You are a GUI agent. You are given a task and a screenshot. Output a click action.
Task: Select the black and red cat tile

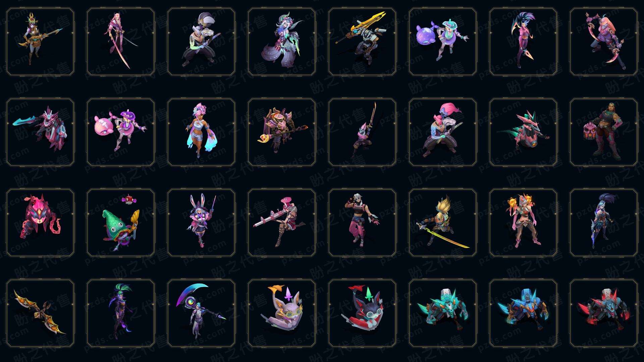(x=362, y=313)
